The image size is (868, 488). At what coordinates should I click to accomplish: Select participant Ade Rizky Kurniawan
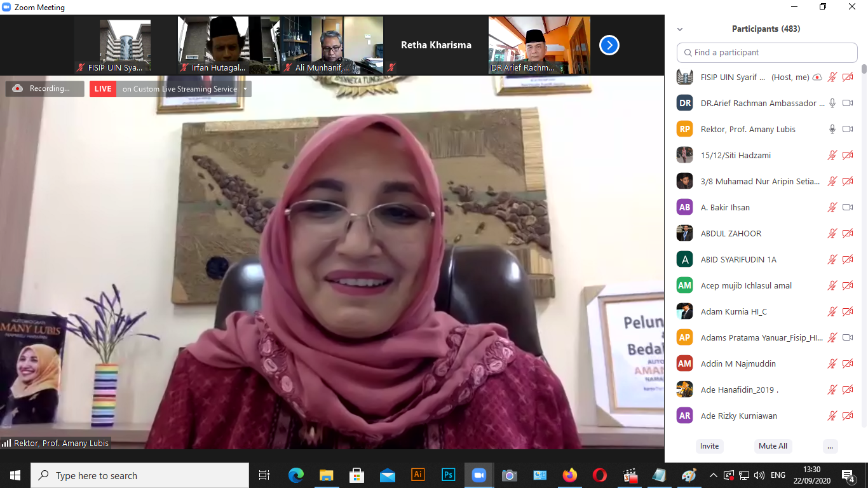coord(738,416)
